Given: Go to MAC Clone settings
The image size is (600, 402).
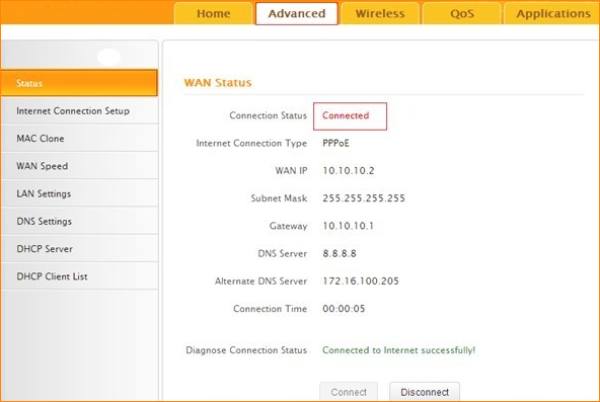Looking at the screenshot, I should [x=79, y=138].
